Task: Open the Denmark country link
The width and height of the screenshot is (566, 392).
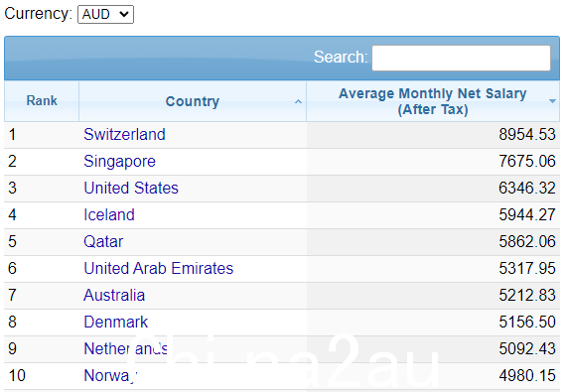Action: click(x=115, y=323)
